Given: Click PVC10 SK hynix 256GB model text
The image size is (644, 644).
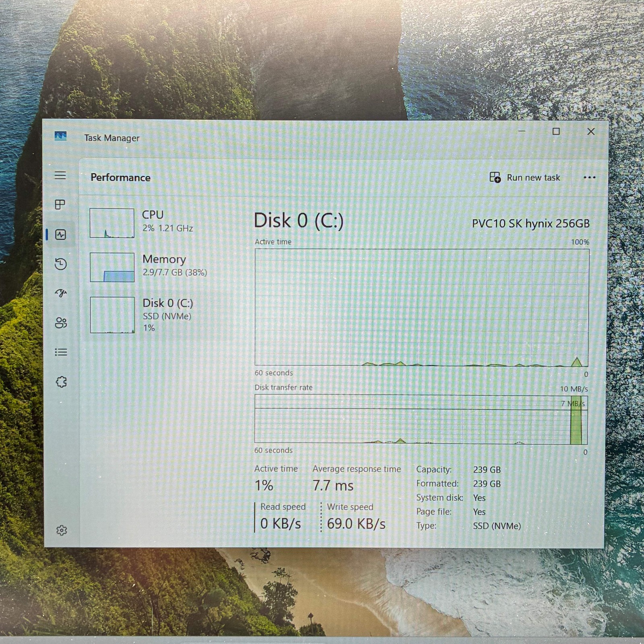Looking at the screenshot, I should [530, 223].
